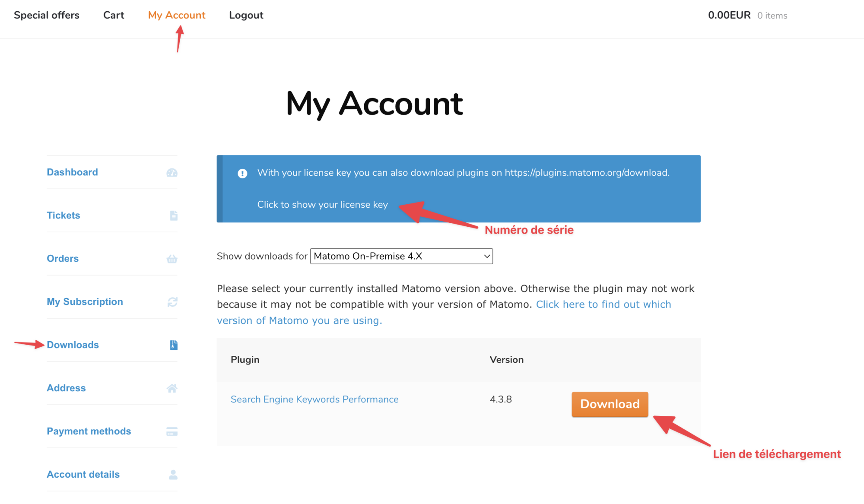Go to Cart in top navigation
864x504 pixels.
[x=114, y=16]
